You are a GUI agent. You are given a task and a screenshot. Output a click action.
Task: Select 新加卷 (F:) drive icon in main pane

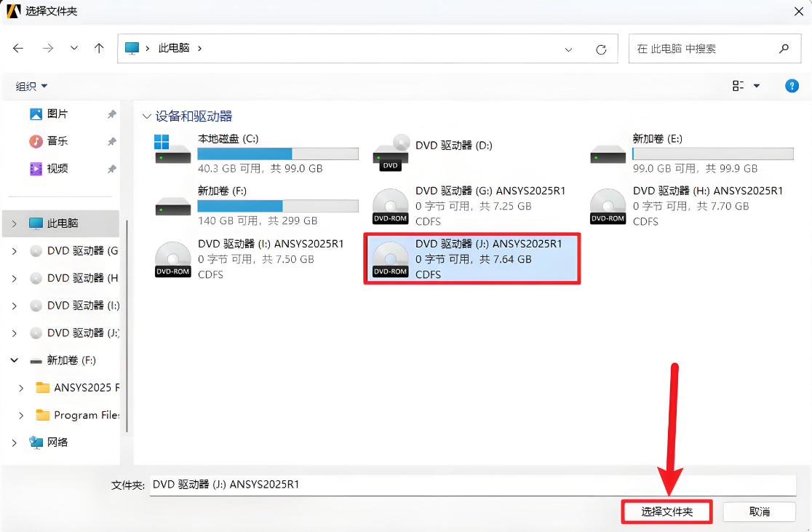(x=173, y=206)
